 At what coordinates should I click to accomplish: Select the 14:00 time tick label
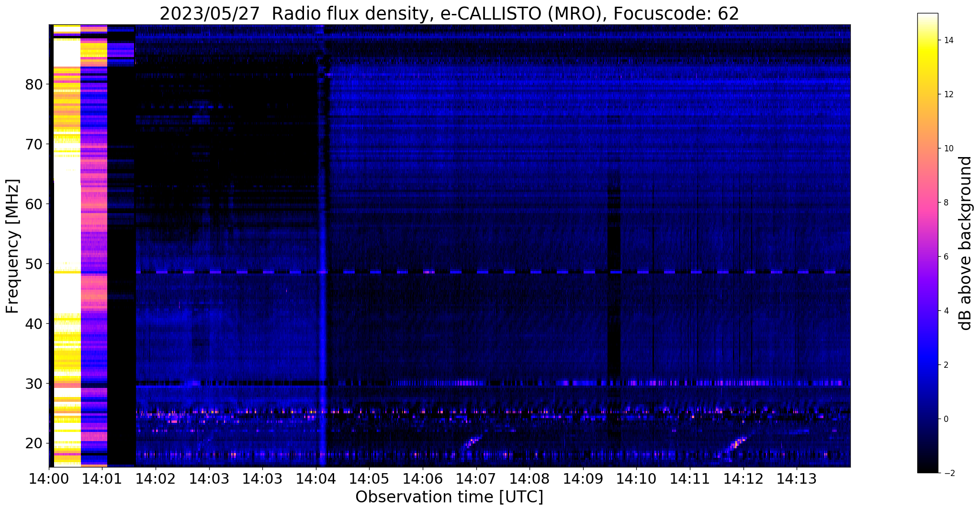[x=49, y=478]
